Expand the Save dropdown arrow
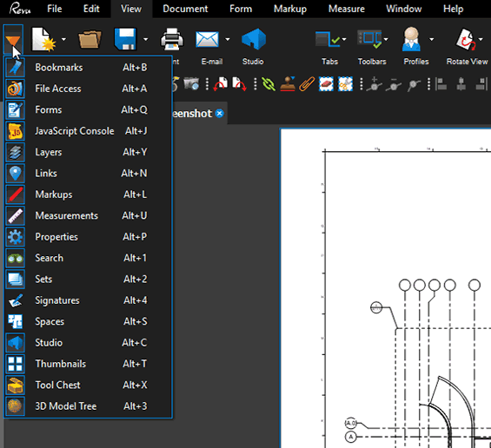Viewport: 491px width, 448px height. click(146, 39)
